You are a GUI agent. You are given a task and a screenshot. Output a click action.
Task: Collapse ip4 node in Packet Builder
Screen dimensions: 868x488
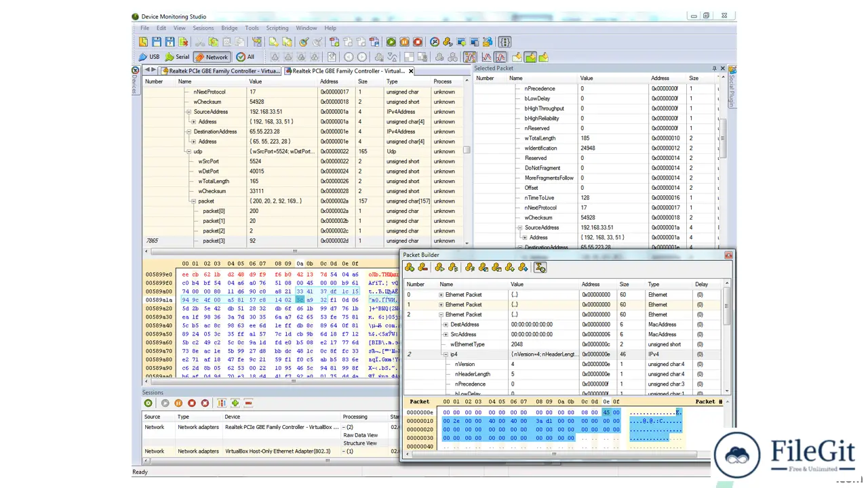446,354
